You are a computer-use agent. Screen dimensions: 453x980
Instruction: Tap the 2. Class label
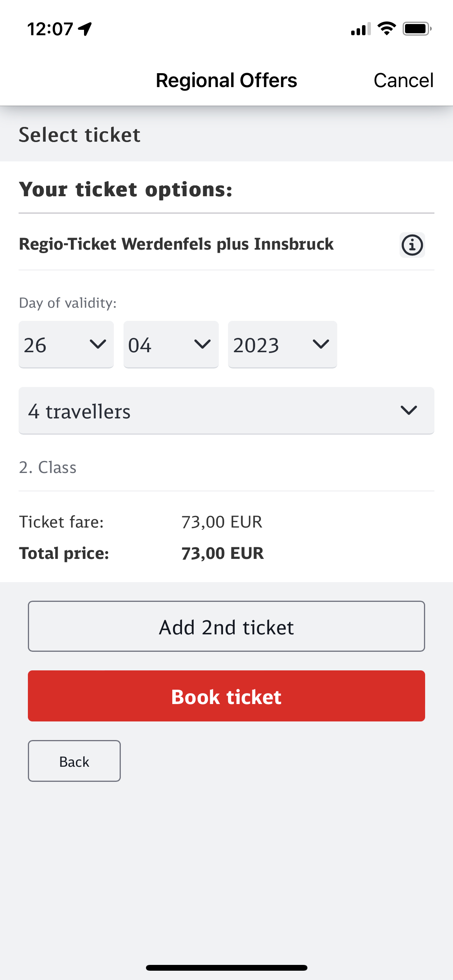[48, 468]
